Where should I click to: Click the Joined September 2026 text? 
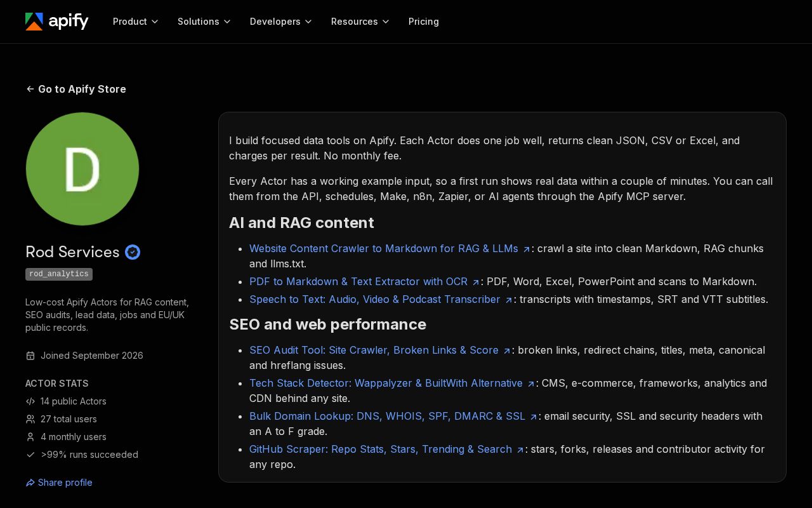click(92, 356)
